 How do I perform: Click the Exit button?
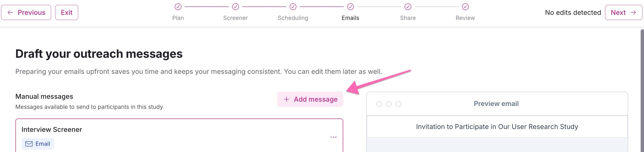tap(67, 12)
